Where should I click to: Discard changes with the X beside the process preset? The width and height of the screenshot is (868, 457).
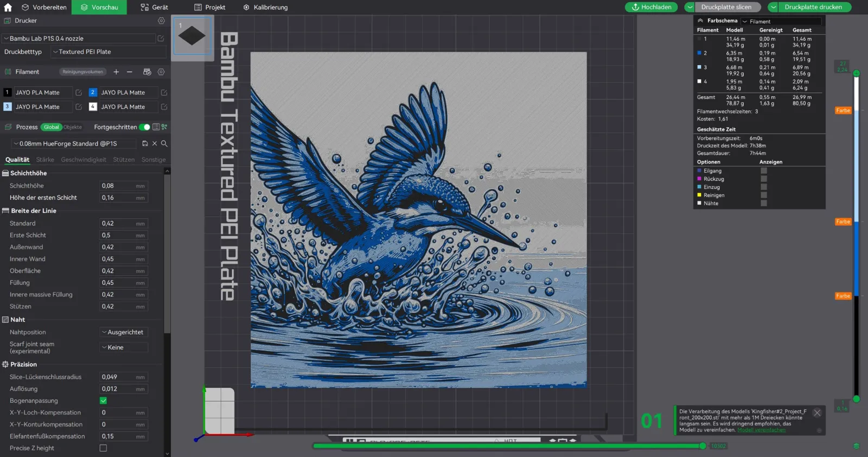[x=155, y=144]
